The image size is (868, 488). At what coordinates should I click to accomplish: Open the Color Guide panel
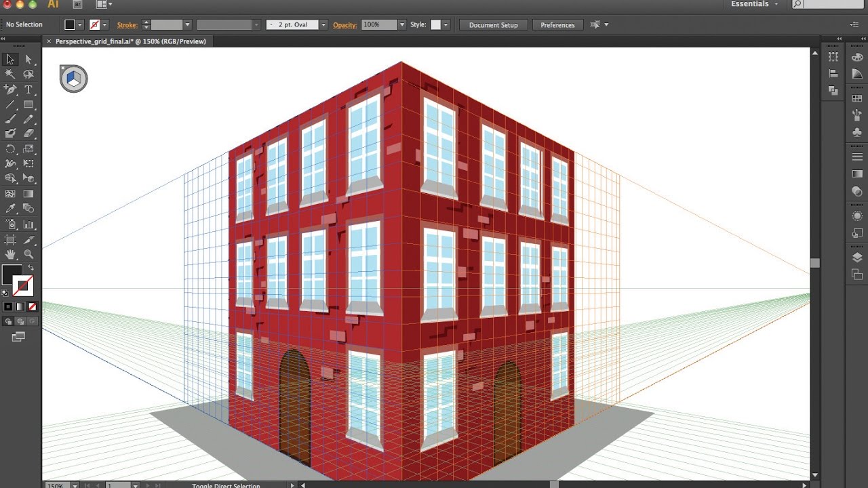coord(857,73)
